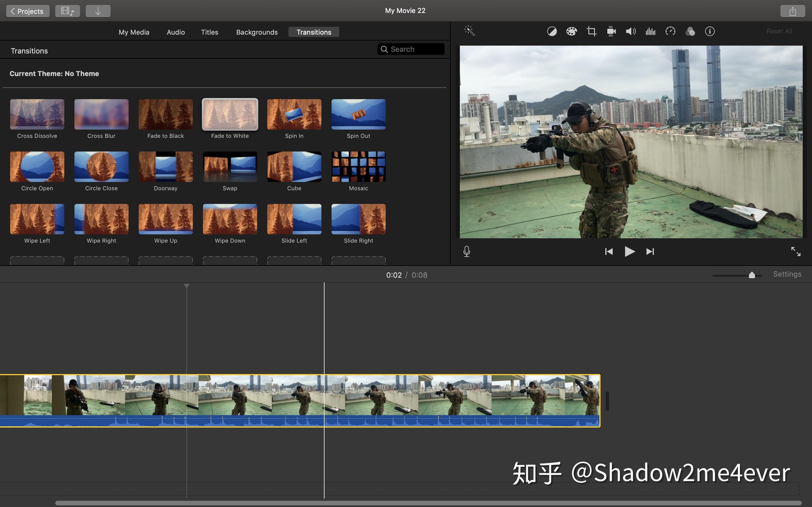Viewport: 812px width, 507px height.
Task: Open the Clip Filter effects
Action: tap(690, 31)
